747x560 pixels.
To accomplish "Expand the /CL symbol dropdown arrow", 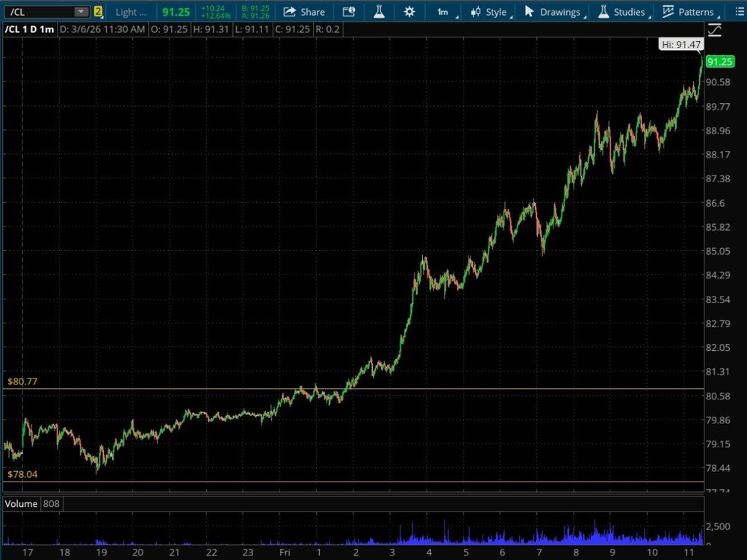I will (x=80, y=12).
